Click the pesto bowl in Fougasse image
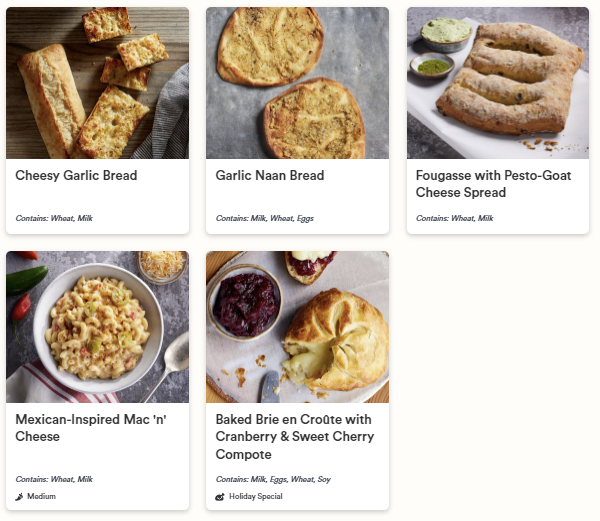Viewport: 600px width, 521px height. [x=432, y=66]
